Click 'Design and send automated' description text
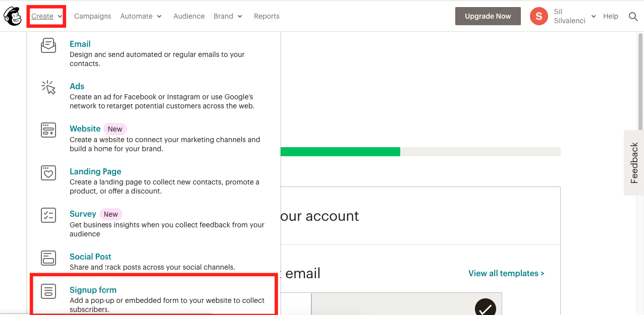The width and height of the screenshot is (644, 315). point(157,59)
